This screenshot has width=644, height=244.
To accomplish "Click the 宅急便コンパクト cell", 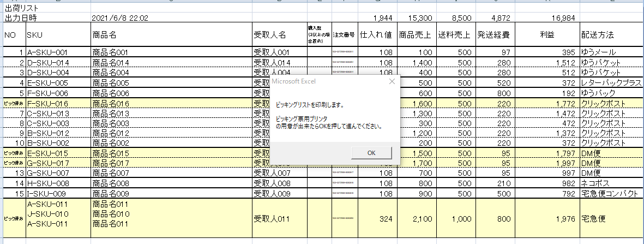I will pos(611,193).
